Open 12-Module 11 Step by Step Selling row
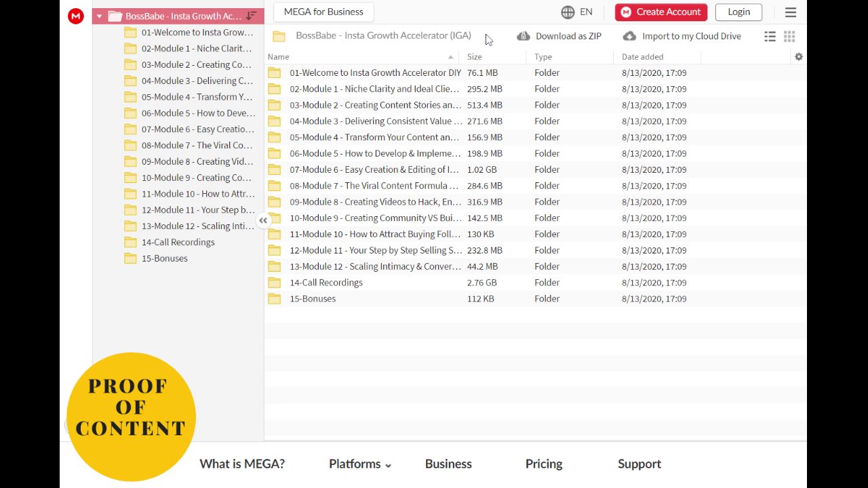Image resolution: width=868 pixels, height=488 pixels. click(x=535, y=251)
